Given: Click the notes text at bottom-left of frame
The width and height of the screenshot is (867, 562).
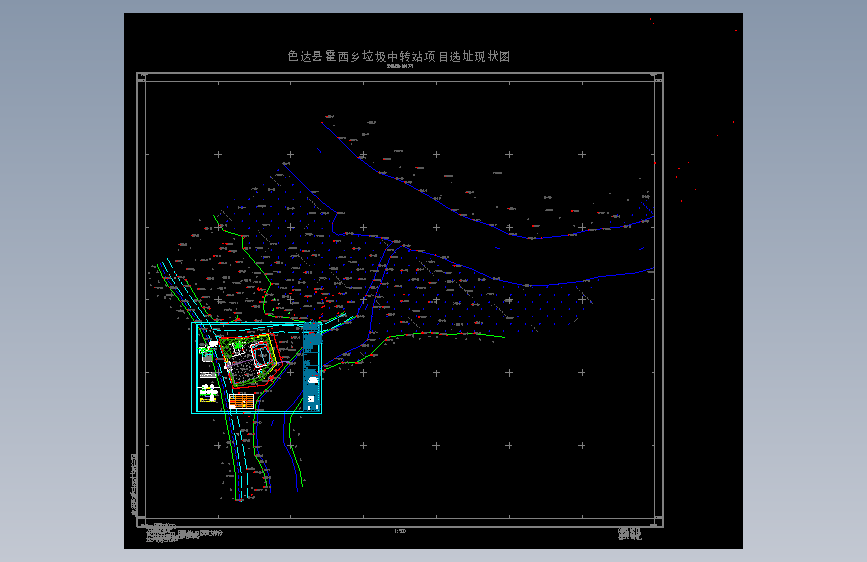Looking at the screenshot, I should click(x=182, y=533).
